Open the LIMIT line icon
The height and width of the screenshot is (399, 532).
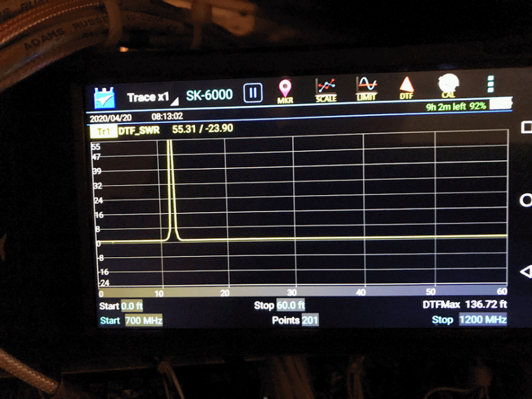click(x=366, y=89)
